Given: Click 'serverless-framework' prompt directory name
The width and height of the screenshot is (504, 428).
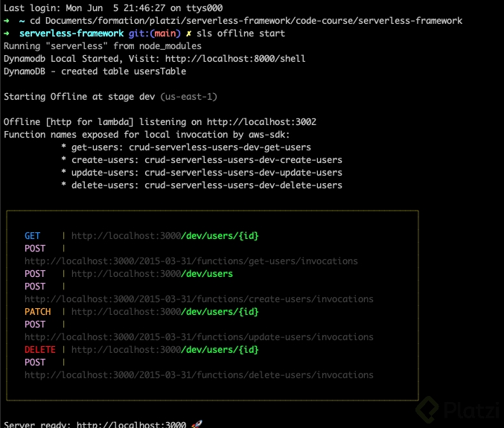Looking at the screenshot, I should [71, 33].
